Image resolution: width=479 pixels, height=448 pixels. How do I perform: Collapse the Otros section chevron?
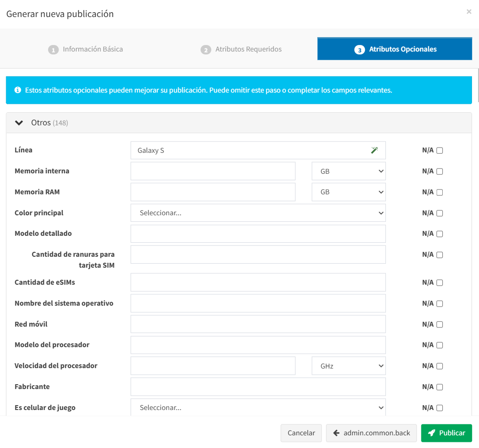[x=19, y=123]
